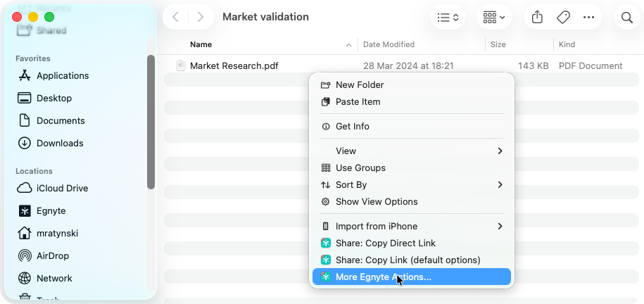The height and width of the screenshot is (304, 644).
Task: Choose Share: Copy Direct Link
Action: coord(412,243)
